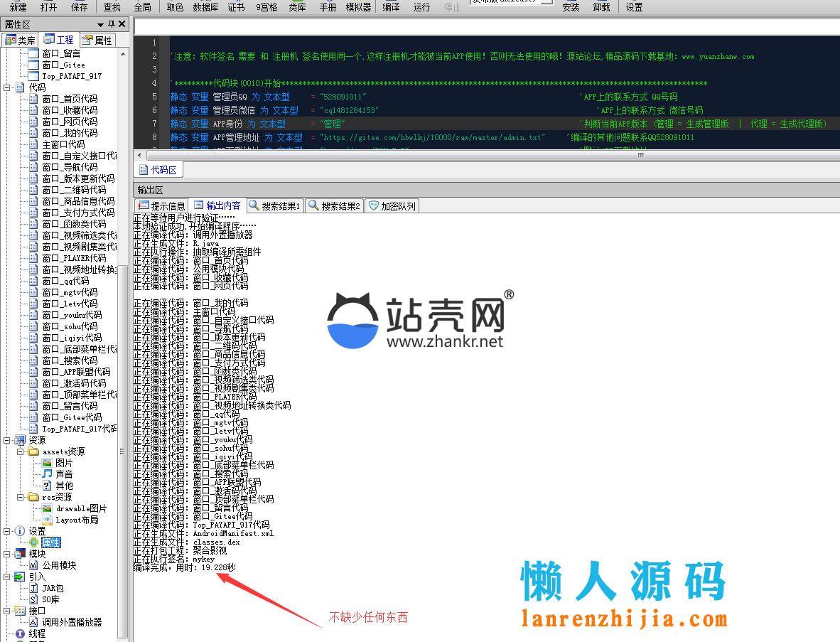Open the JAR包 item under 引入
The image size is (840, 642).
pos(52,588)
